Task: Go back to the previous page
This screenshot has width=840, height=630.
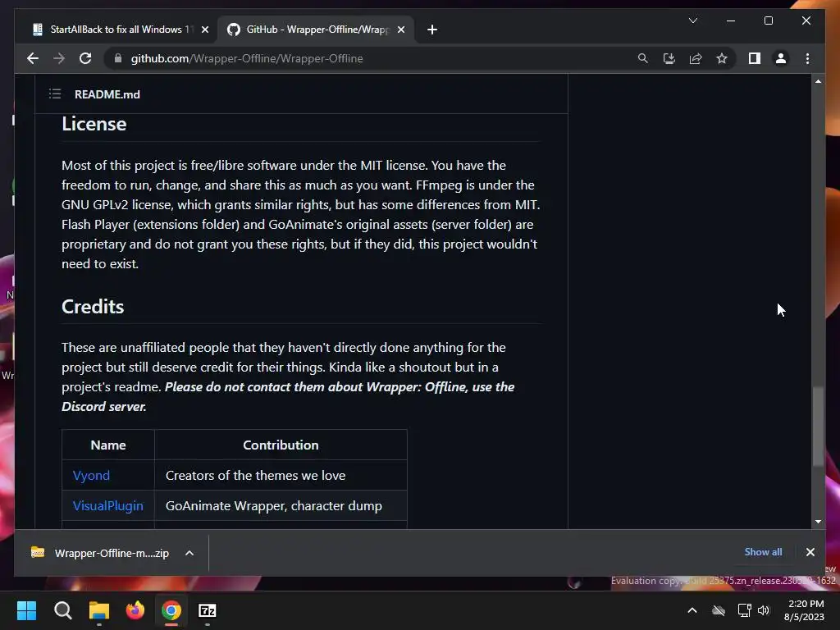Action: (x=33, y=58)
